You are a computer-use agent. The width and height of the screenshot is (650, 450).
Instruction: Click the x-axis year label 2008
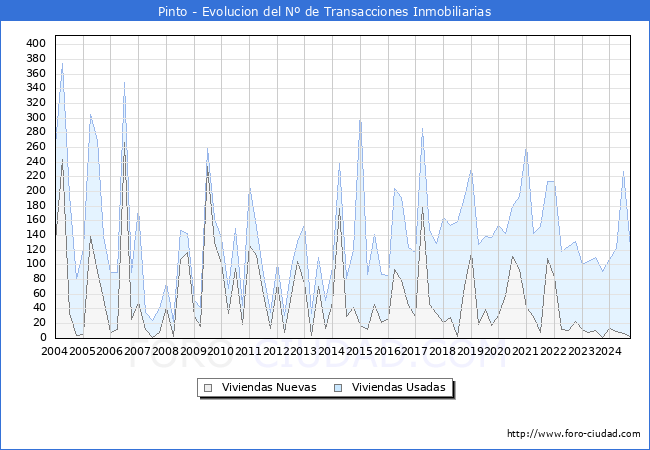(165, 351)
